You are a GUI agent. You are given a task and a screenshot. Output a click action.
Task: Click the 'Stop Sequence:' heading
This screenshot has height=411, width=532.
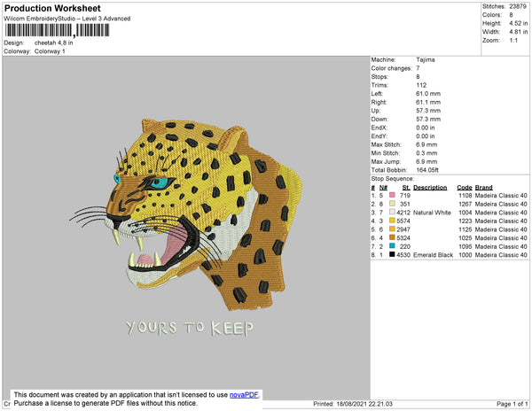[x=393, y=179]
